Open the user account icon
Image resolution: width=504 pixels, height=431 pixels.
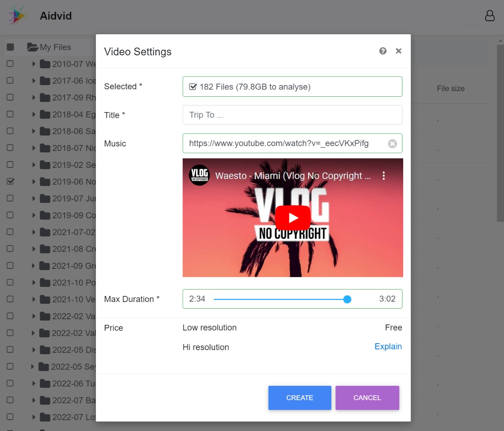[490, 15]
